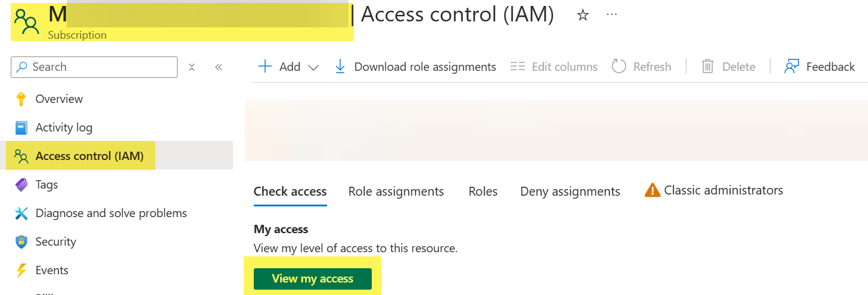Click the Feedback person icon

tap(792, 67)
